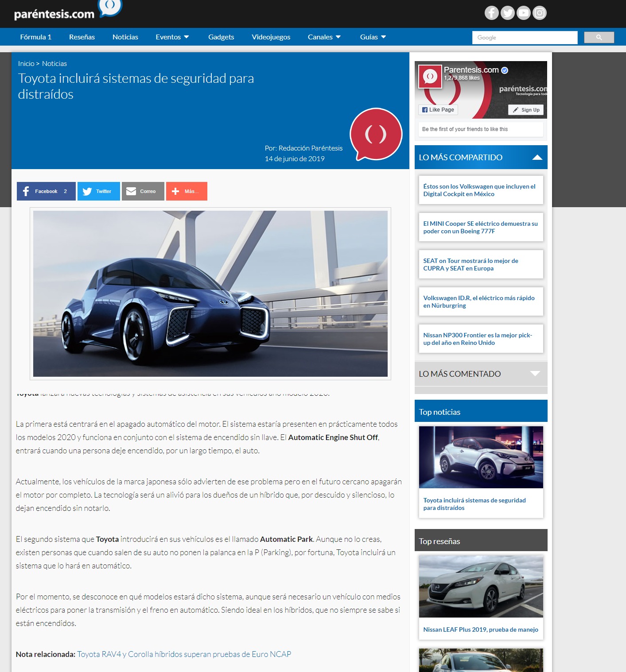Open the Reseñas menu item
The width and height of the screenshot is (626, 672).
click(82, 37)
